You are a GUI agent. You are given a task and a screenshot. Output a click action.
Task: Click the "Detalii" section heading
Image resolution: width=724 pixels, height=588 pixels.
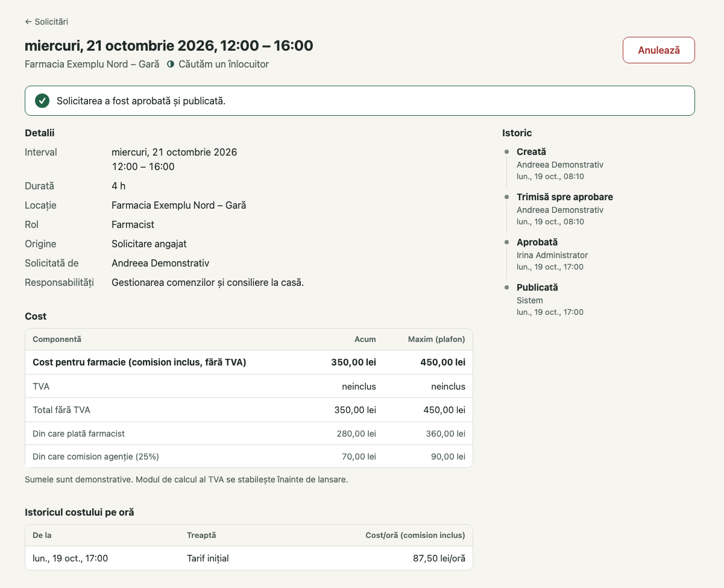[40, 133]
